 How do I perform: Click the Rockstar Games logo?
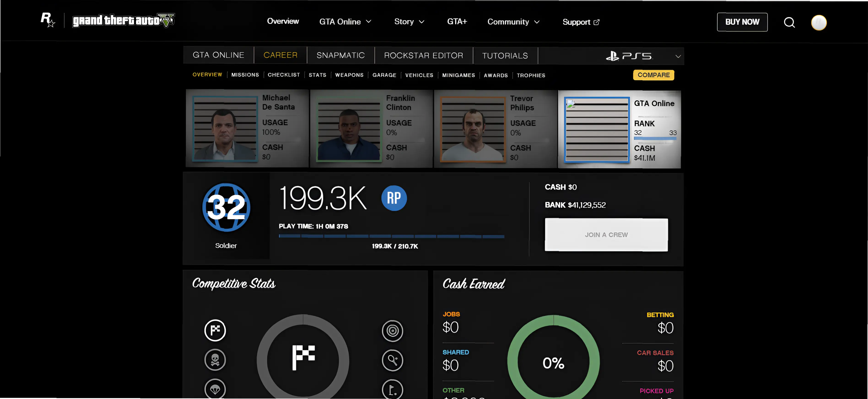pyautogui.click(x=48, y=20)
